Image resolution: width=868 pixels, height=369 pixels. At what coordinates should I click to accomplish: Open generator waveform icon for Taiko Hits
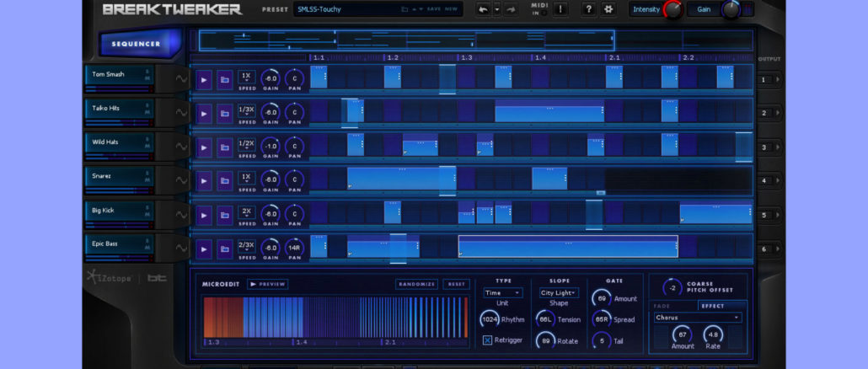point(181,113)
